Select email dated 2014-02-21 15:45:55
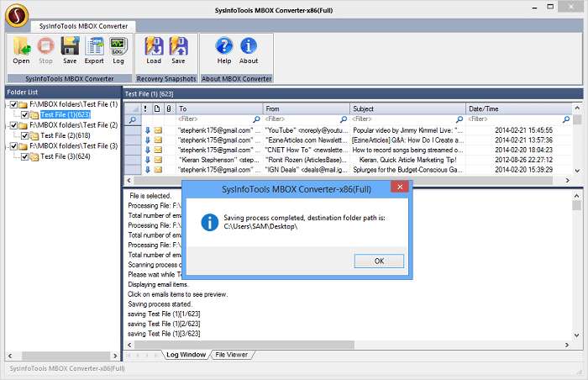588x380 pixels. (x=523, y=130)
